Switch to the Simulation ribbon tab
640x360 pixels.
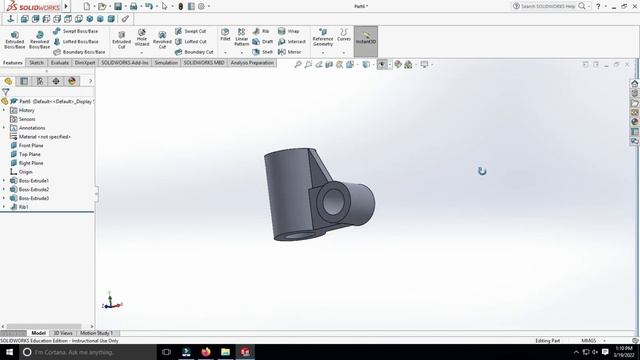click(166, 63)
